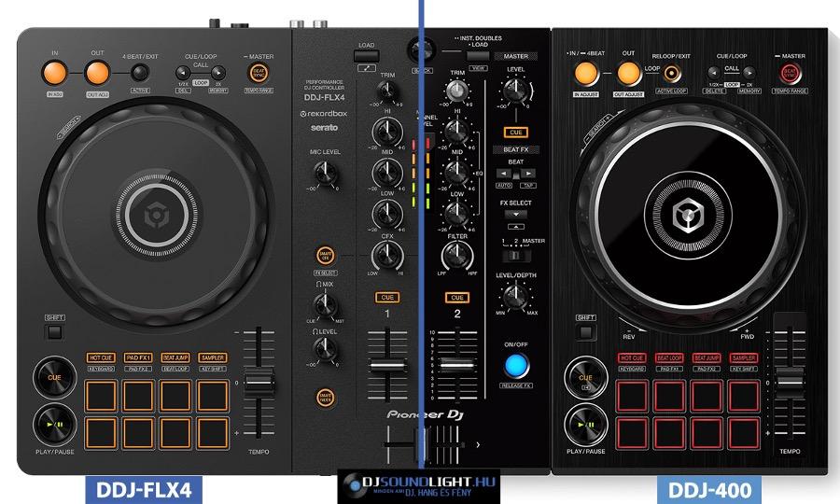Toggle the SHIFT button on DDJ-FLX4

tap(55, 331)
